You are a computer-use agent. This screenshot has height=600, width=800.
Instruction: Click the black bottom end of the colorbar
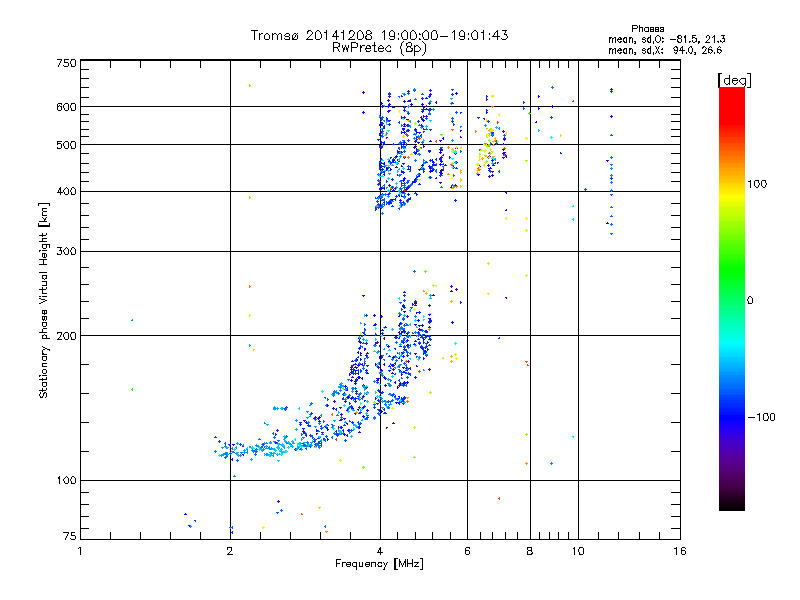point(732,503)
